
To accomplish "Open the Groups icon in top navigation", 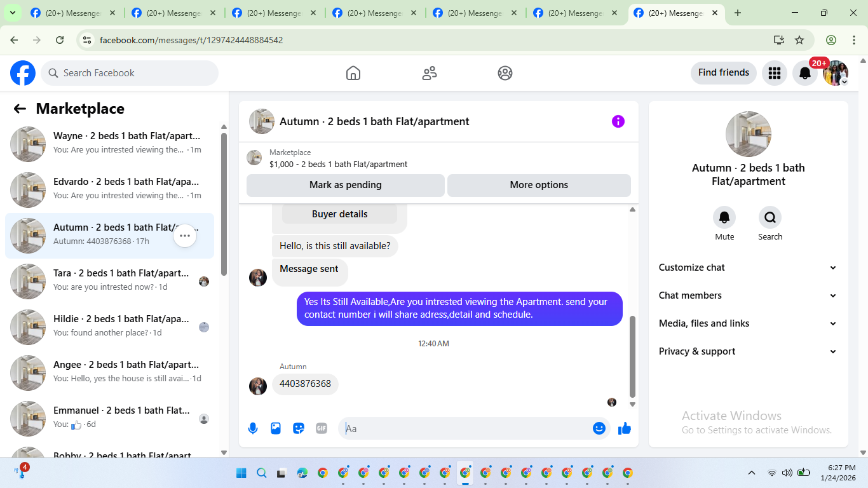I will click(505, 73).
